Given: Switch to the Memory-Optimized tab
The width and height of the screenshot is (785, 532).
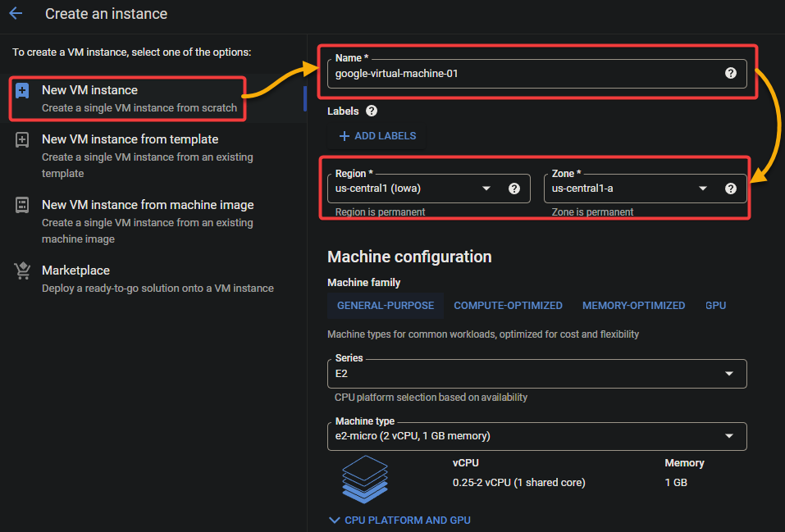Looking at the screenshot, I should 633,306.
